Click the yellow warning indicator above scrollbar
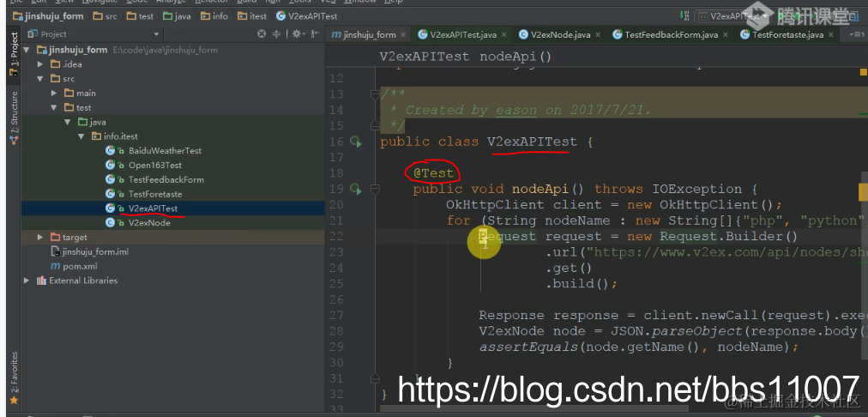868x417 pixels. click(x=863, y=72)
